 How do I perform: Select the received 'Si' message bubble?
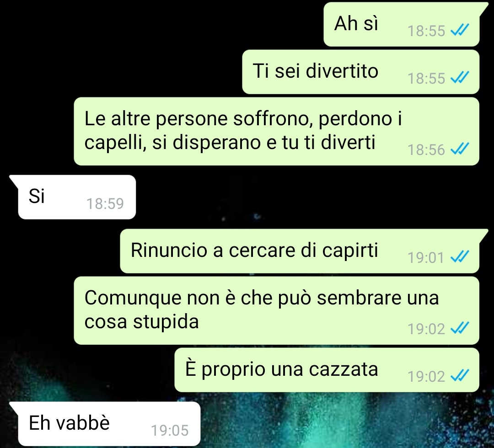pyautogui.click(x=76, y=197)
